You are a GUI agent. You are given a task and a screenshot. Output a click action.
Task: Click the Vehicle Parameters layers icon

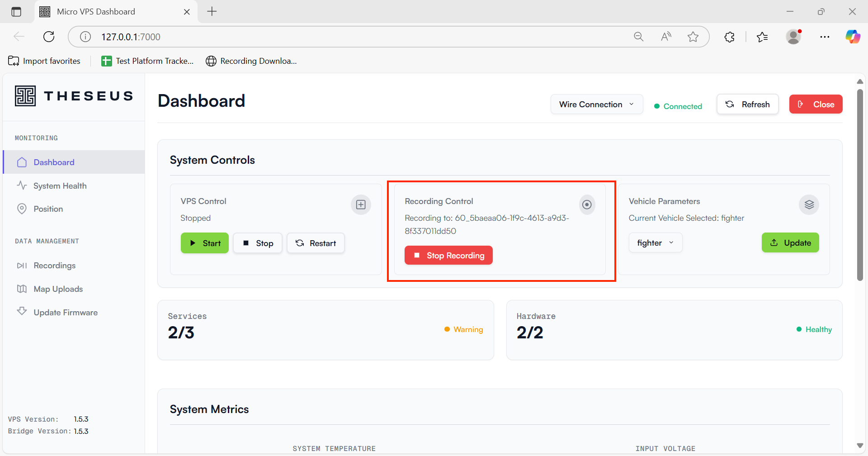point(809,205)
